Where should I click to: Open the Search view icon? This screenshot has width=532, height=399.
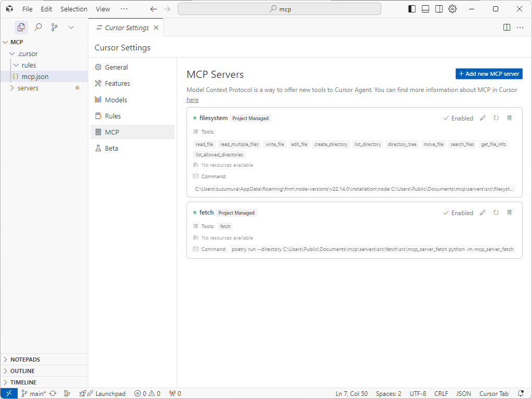coord(38,27)
